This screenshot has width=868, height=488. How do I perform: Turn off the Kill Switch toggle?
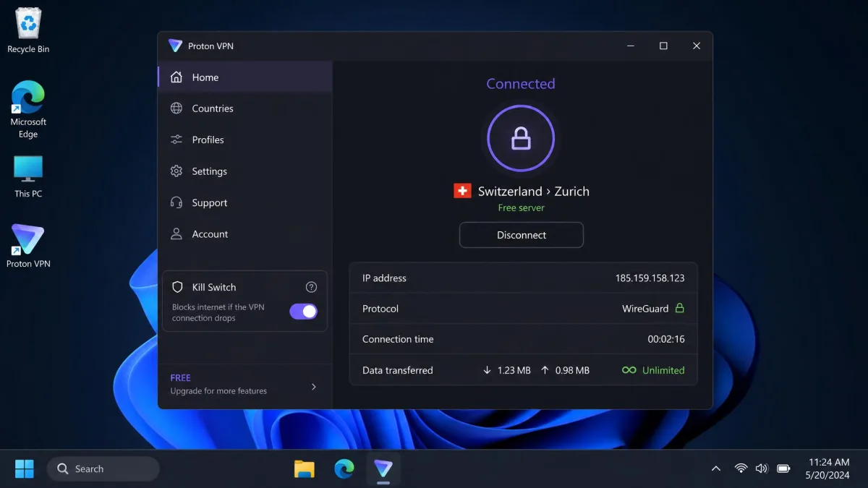(304, 311)
